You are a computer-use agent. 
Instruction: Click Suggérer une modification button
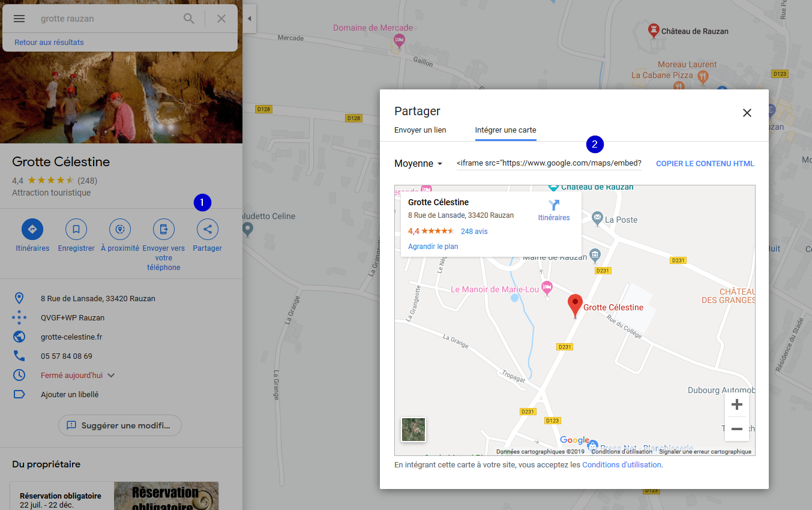click(120, 425)
